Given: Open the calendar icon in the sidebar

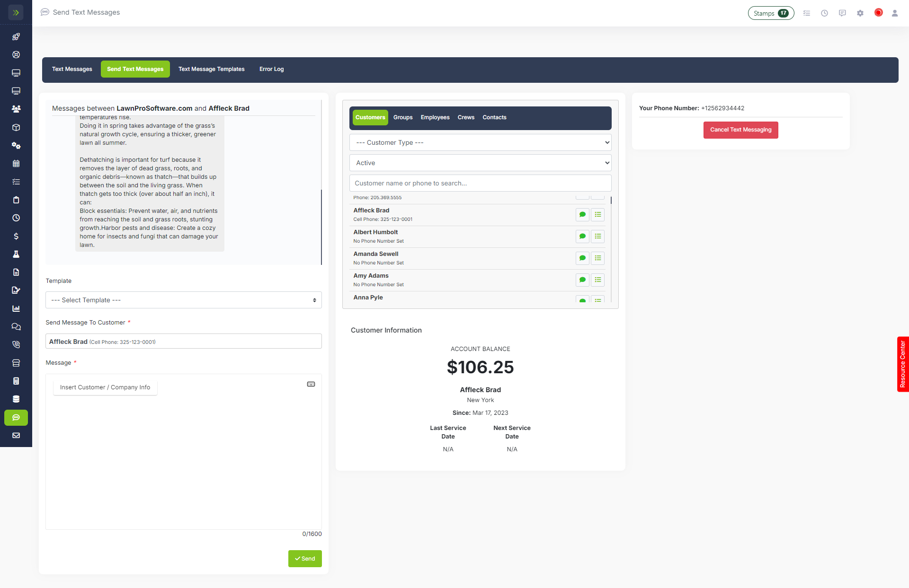Looking at the screenshot, I should [x=16, y=164].
